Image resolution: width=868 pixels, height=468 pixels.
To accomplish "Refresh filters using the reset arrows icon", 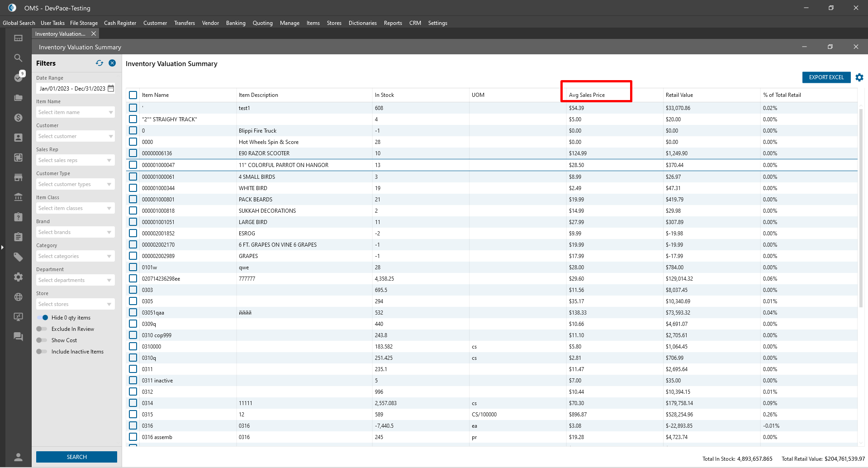I will (x=100, y=63).
